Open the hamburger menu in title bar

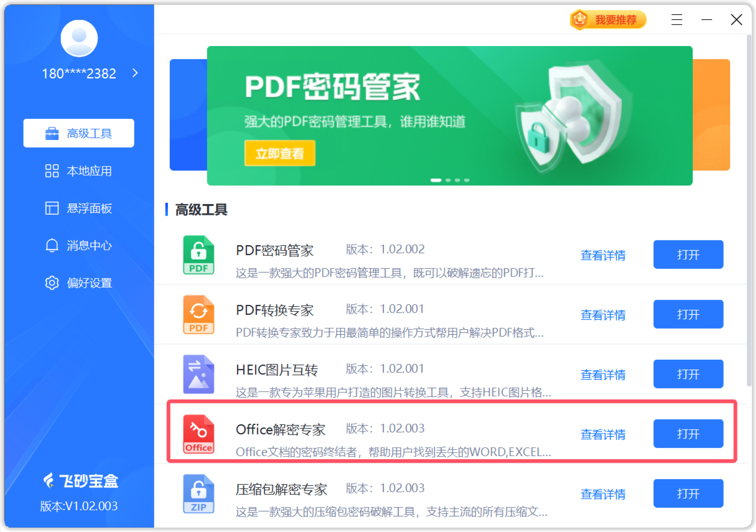coord(676,19)
